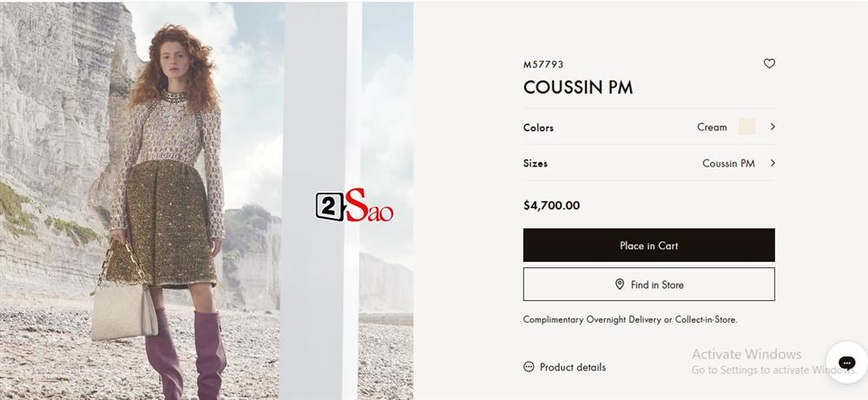Click the COUSSIN PM product title
Image resolution: width=868 pixels, height=400 pixels.
(578, 88)
